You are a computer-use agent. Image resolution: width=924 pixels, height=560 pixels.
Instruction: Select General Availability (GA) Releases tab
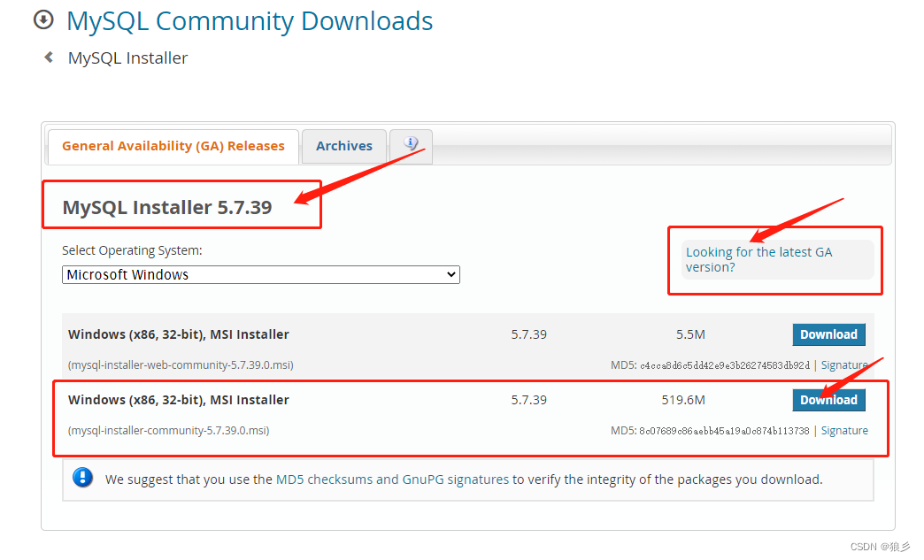pos(173,146)
